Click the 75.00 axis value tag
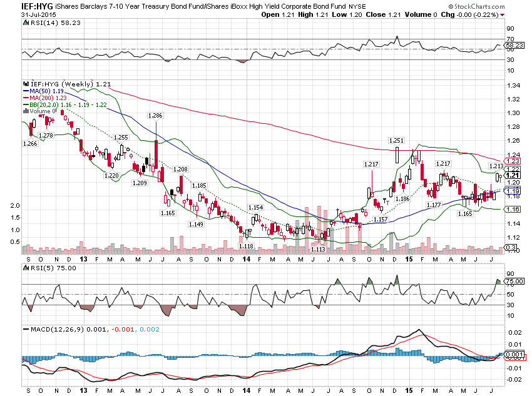 (514, 281)
